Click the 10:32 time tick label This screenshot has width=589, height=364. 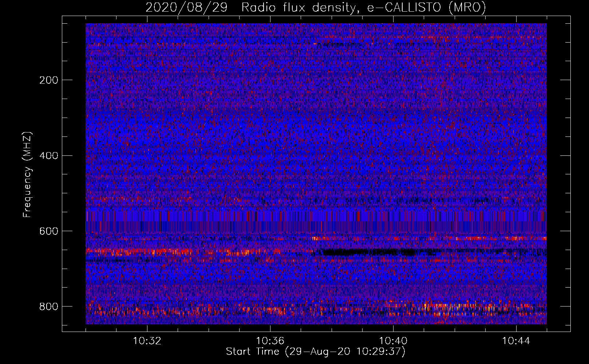(x=147, y=341)
